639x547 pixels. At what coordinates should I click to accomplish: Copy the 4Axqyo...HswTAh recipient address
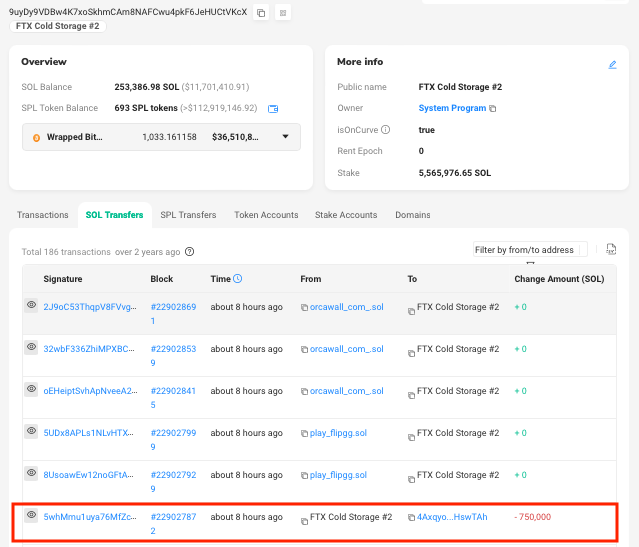pyautogui.click(x=411, y=518)
